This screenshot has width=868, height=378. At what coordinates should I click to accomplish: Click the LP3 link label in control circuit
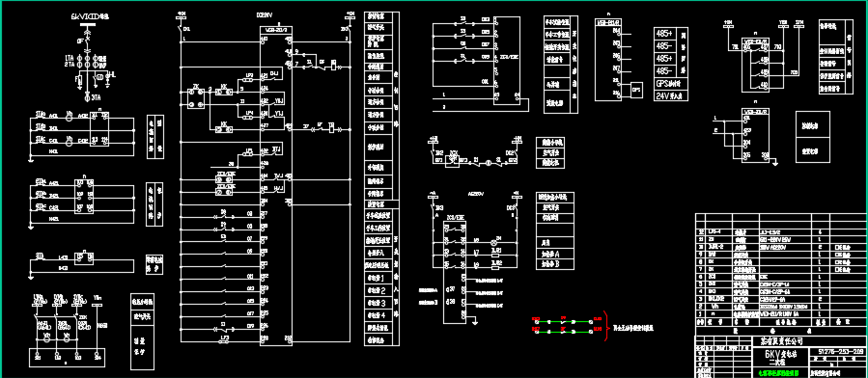(250, 74)
